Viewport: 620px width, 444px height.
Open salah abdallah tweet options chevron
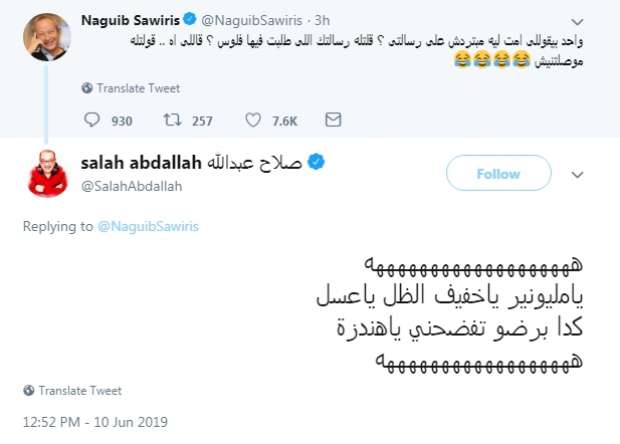(577, 174)
